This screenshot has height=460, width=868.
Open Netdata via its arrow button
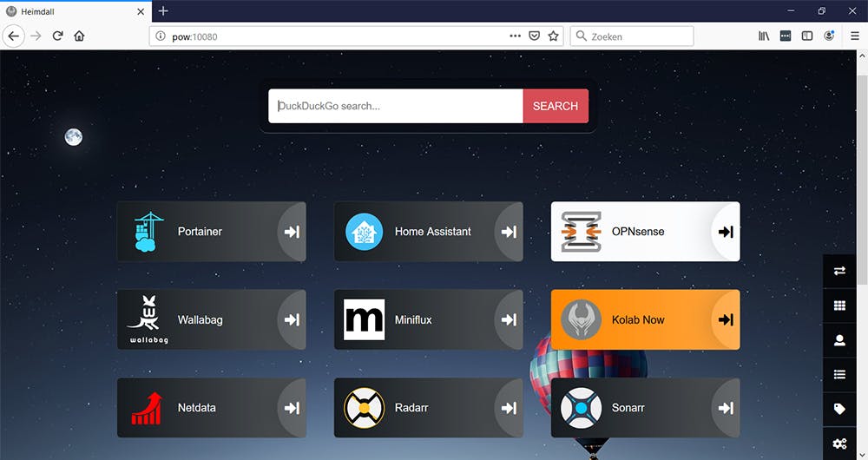292,408
